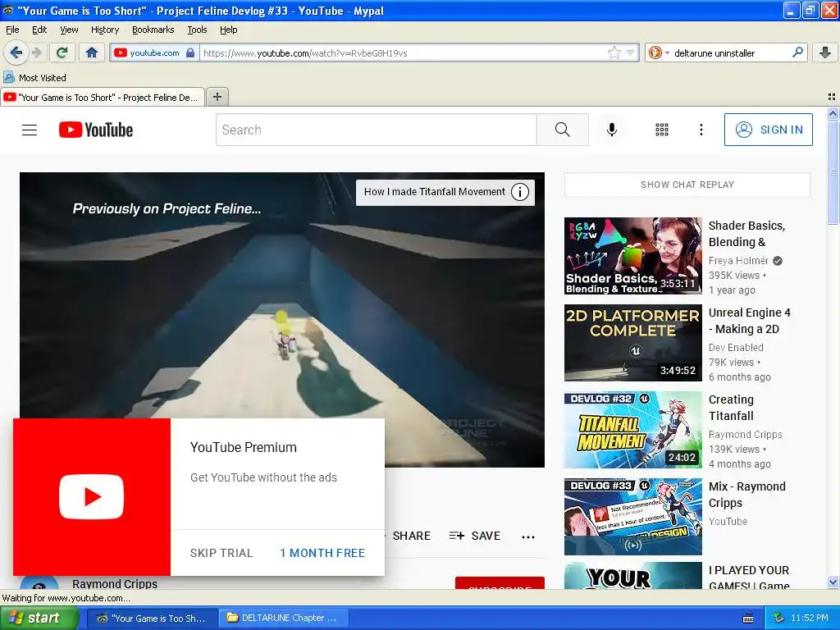Click the SHARE button under the video
This screenshot has height=630, width=840.
[412, 536]
